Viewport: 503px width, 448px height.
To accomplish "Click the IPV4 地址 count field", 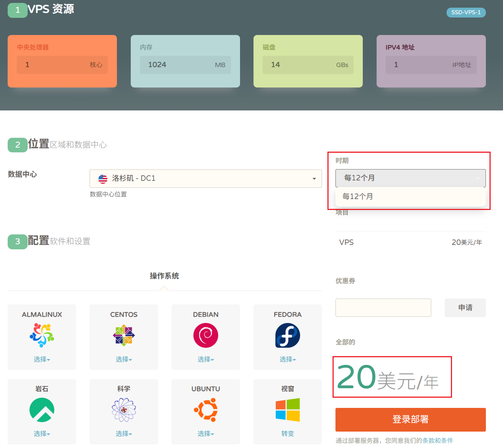I will tap(431, 65).
